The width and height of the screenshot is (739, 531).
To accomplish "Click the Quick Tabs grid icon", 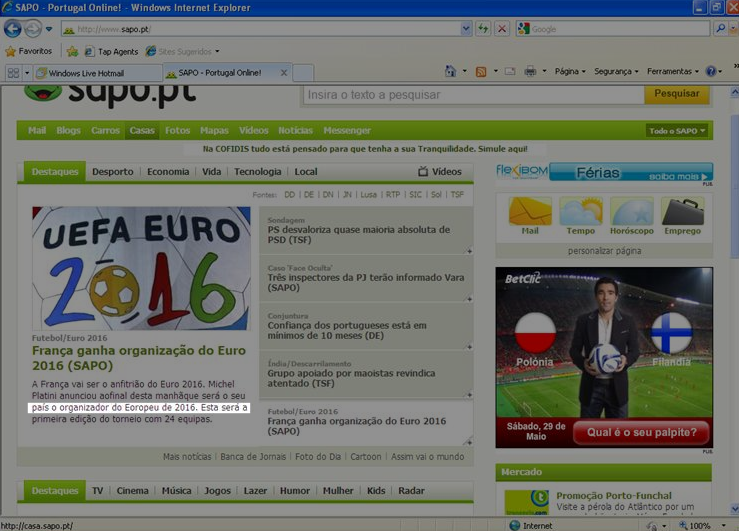I will point(13,73).
